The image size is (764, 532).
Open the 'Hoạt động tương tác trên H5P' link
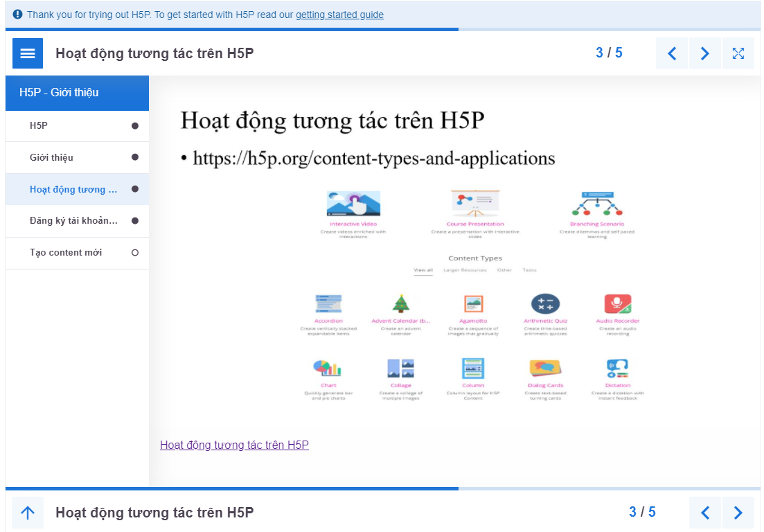(x=234, y=445)
